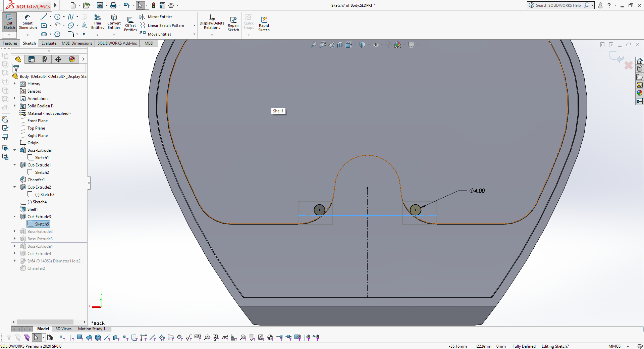The width and height of the screenshot is (644, 349).
Task: Select Sketch5 in the feature tree
Action: [x=42, y=224]
